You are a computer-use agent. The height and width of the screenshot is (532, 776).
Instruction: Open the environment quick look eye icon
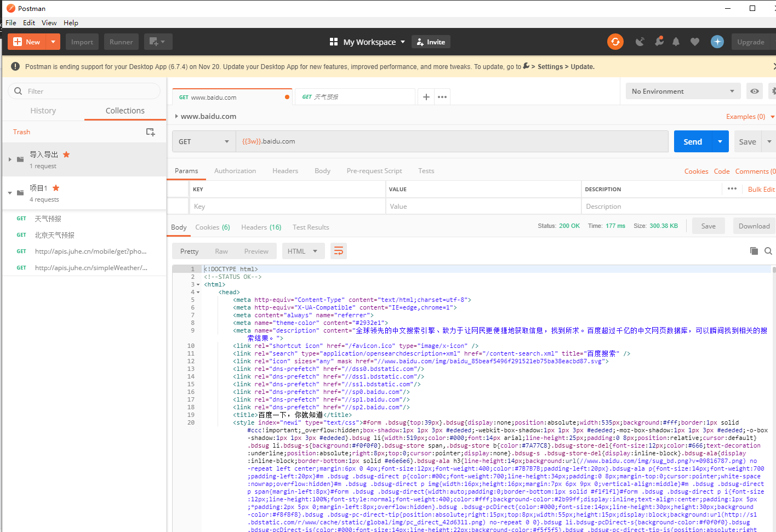(x=755, y=91)
